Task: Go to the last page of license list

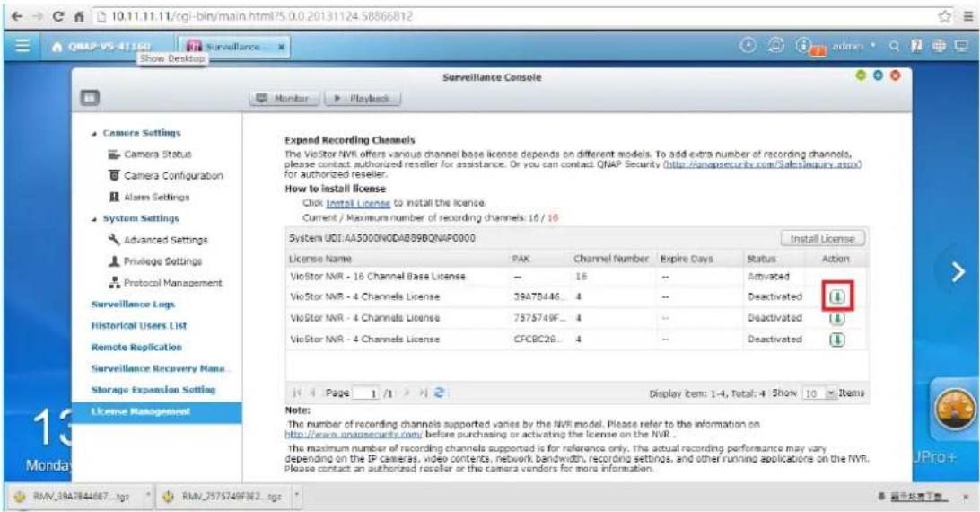Action: (x=423, y=393)
